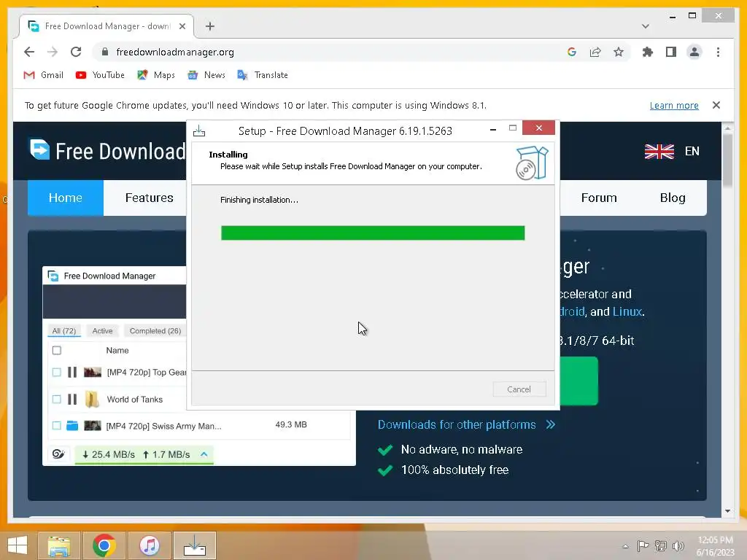
Task: Open a new Chrome tab
Action: (209, 26)
